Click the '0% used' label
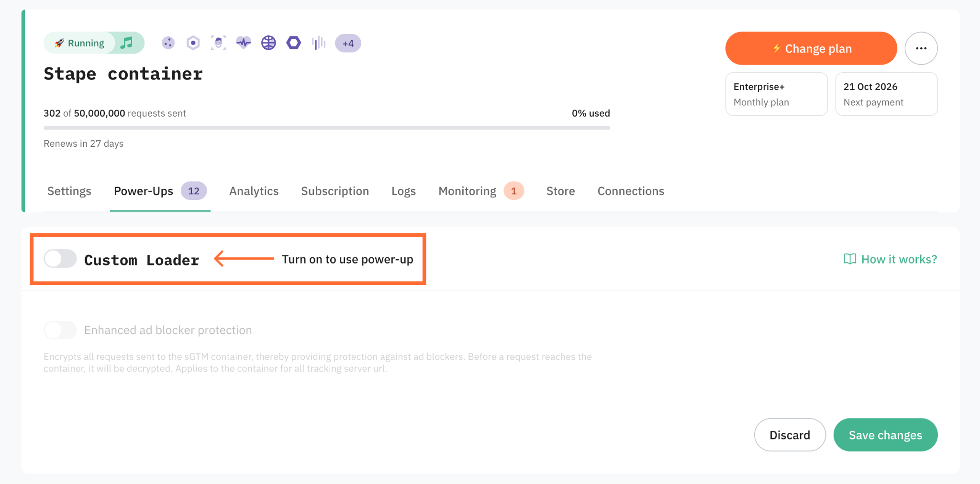 pyautogui.click(x=591, y=113)
